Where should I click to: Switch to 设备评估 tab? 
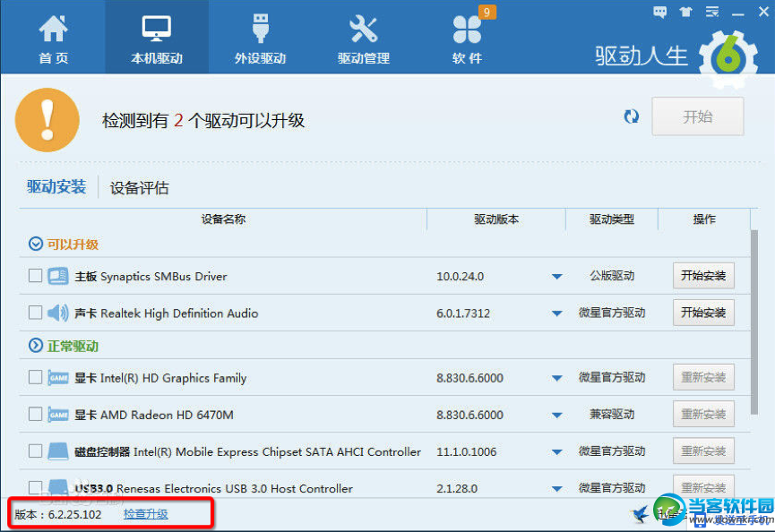pyautogui.click(x=139, y=188)
